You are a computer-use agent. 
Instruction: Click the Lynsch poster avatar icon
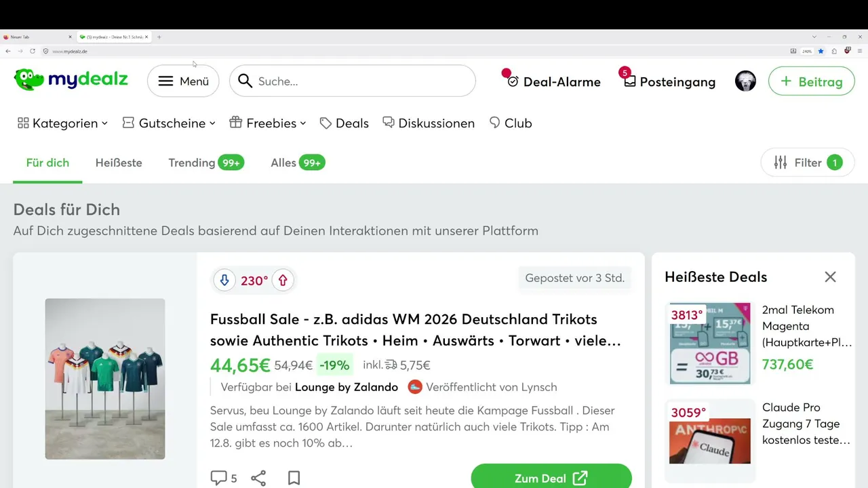coord(415,387)
